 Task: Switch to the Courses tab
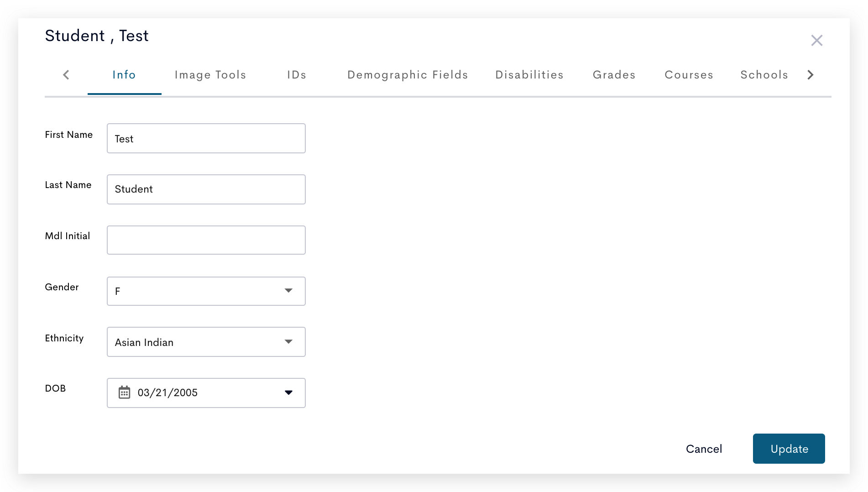tap(689, 75)
